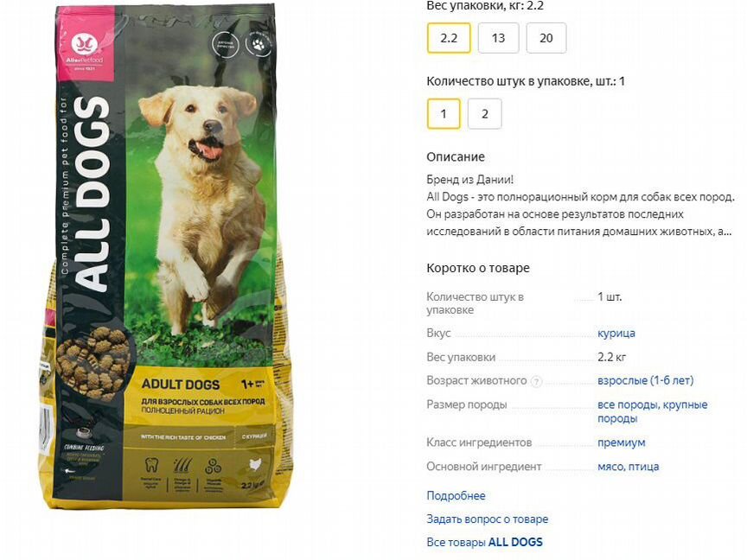Viewport: 747px width, 560px height.
Task: Click the help icon beside Возраст животного
Action: coord(536,381)
